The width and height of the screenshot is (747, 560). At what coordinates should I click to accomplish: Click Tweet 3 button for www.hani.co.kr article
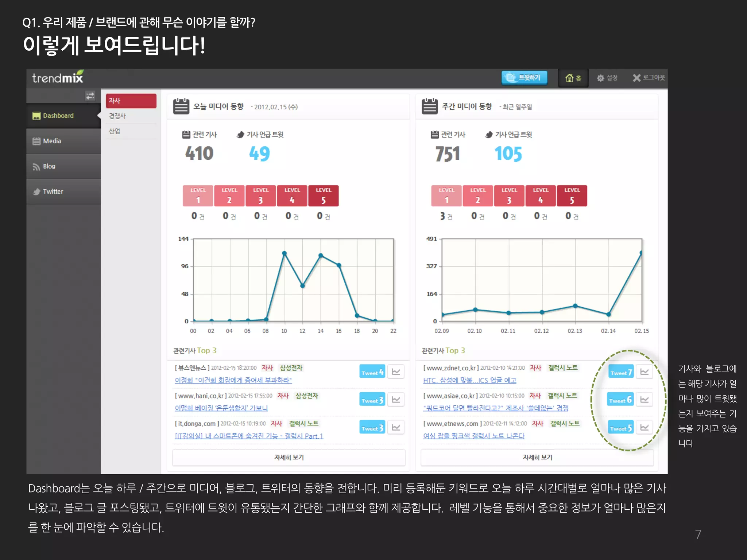click(x=372, y=399)
